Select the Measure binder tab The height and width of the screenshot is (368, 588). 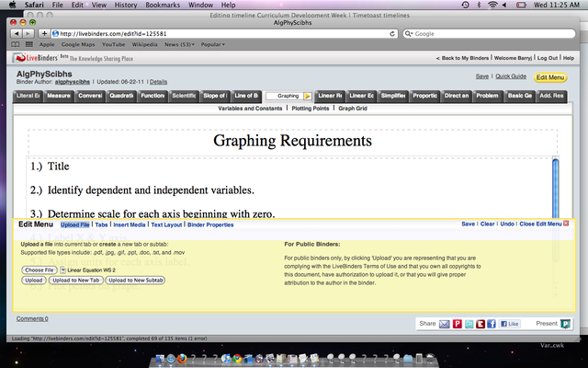pyautogui.click(x=59, y=96)
